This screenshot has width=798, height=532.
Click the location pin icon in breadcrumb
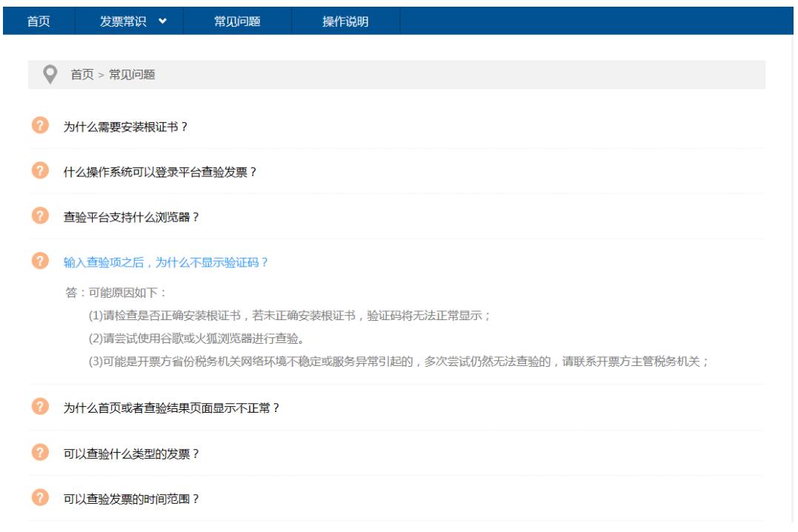coord(50,74)
